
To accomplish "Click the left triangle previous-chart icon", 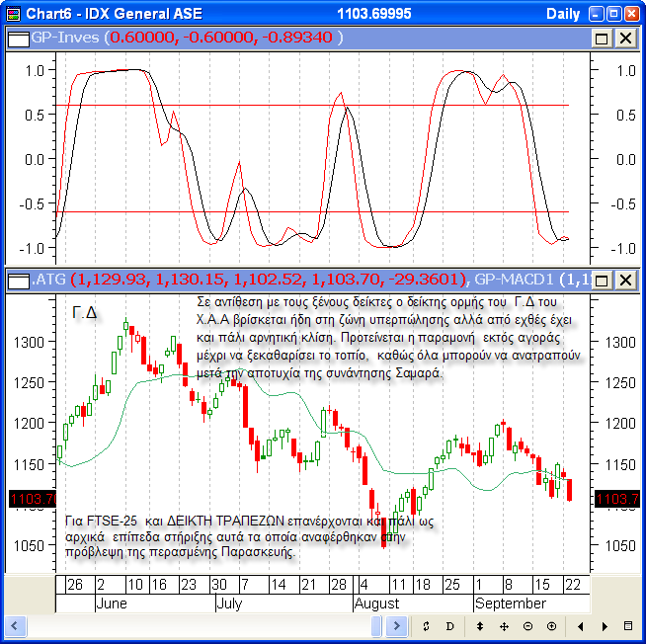I will pyautogui.click(x=580, y=626).
